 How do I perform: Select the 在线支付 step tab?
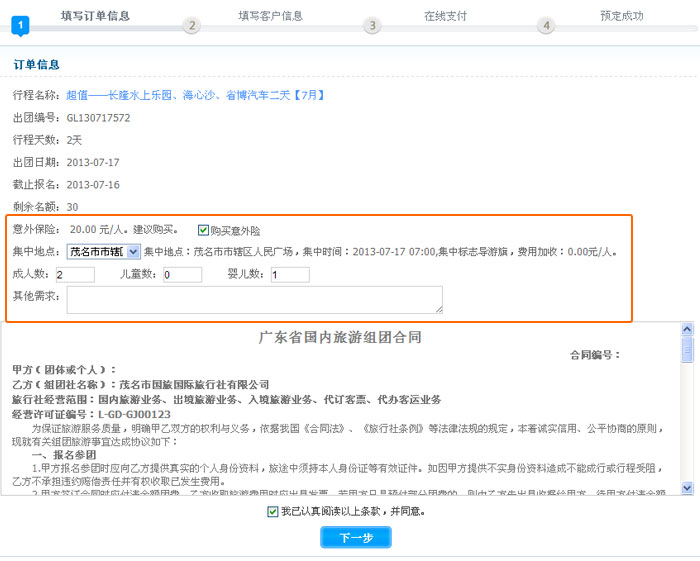tap(445, 16)
